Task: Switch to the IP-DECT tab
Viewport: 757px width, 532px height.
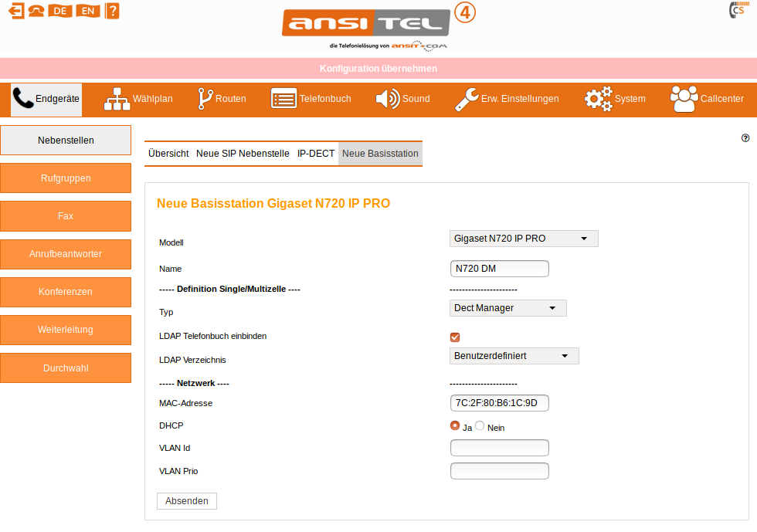Action: 316,154
